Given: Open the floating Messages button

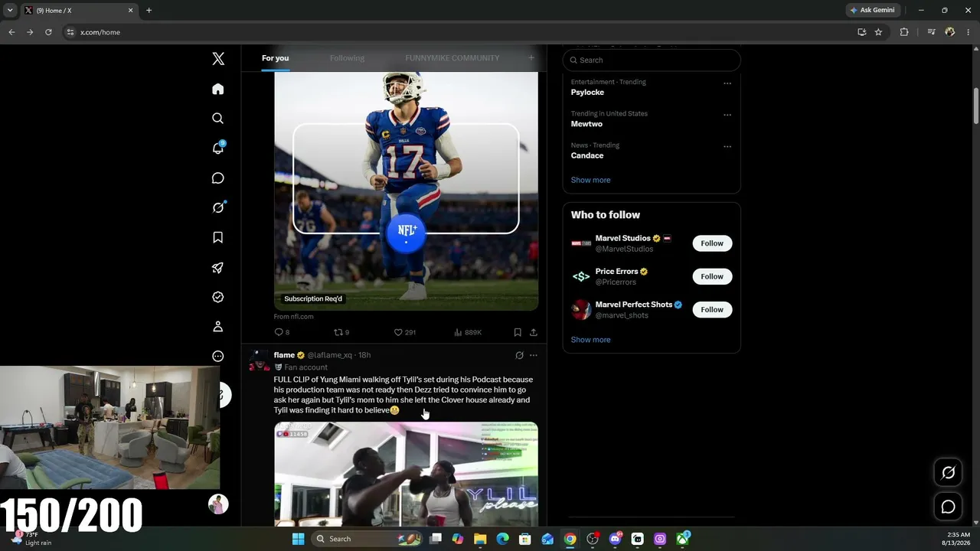Looking at the screenshot, I should (948, 507).
